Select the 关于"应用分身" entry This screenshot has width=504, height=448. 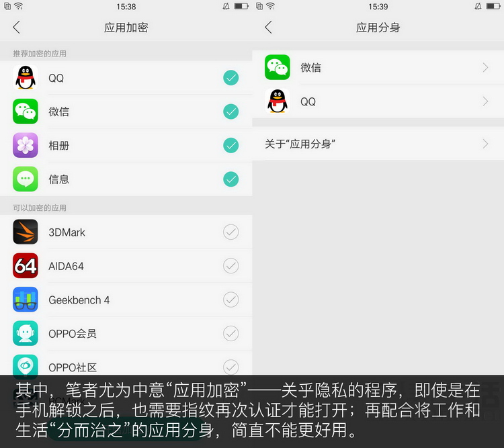coord(378,144)
